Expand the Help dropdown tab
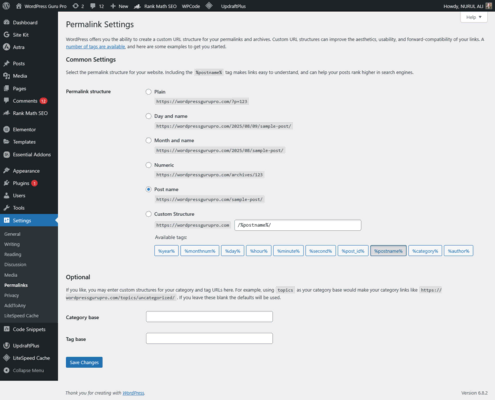This screenshot has width=495, height=400. (474, 17)
